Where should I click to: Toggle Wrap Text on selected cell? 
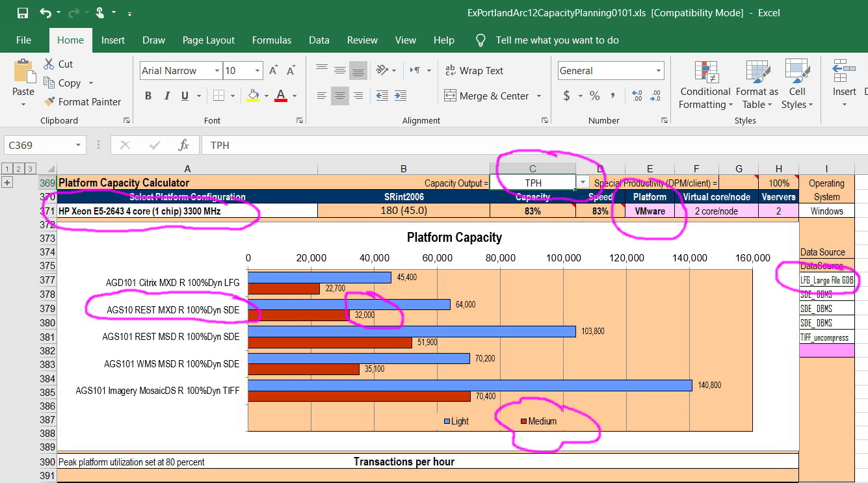(474, 71)
